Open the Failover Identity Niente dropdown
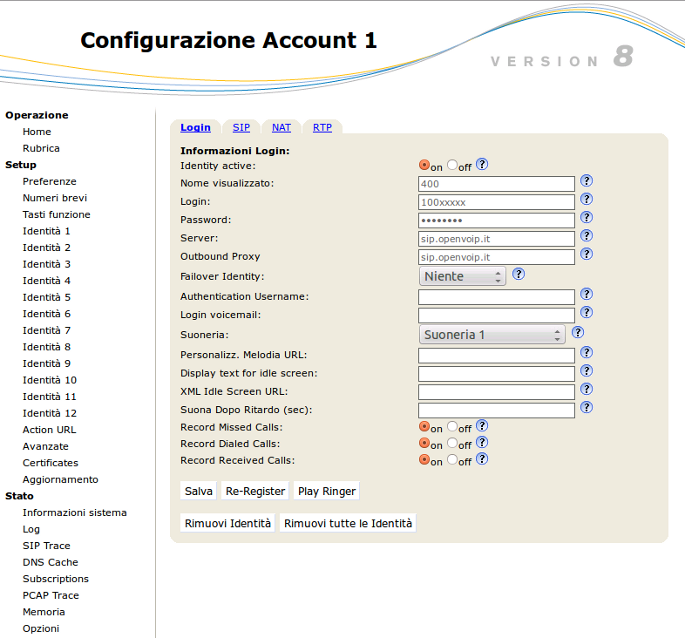685x638 pixels. (x=462, y=276)
